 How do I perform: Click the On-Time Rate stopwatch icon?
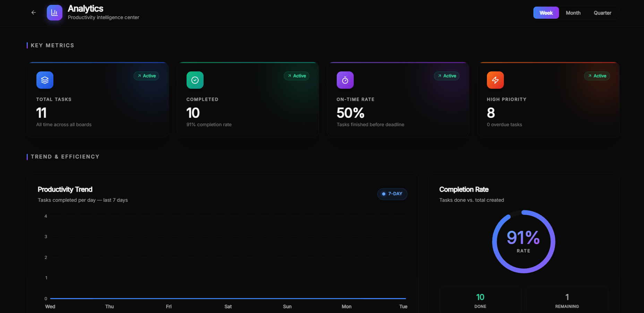click(345, 80)
